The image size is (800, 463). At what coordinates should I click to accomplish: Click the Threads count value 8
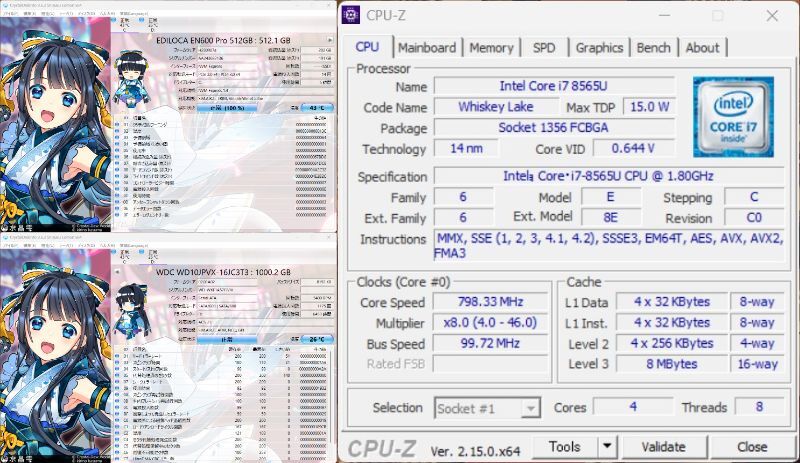click(x=760, y=407)
